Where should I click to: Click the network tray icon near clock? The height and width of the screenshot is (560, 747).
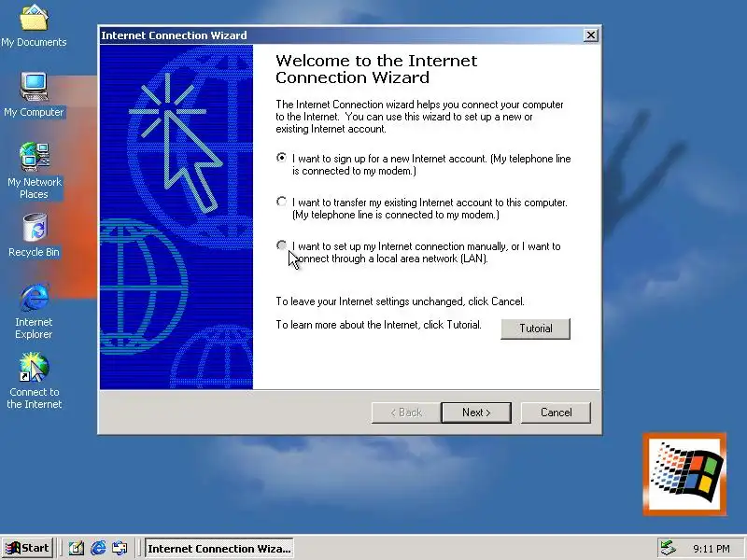[669, 548]
